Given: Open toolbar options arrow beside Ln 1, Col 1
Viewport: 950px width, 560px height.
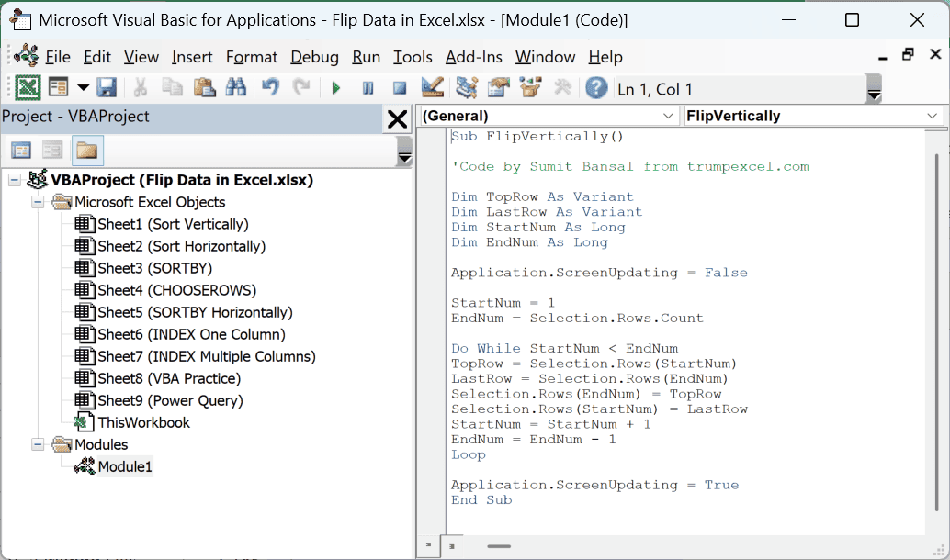Looking at the screenshot, I should pos(874,89).
